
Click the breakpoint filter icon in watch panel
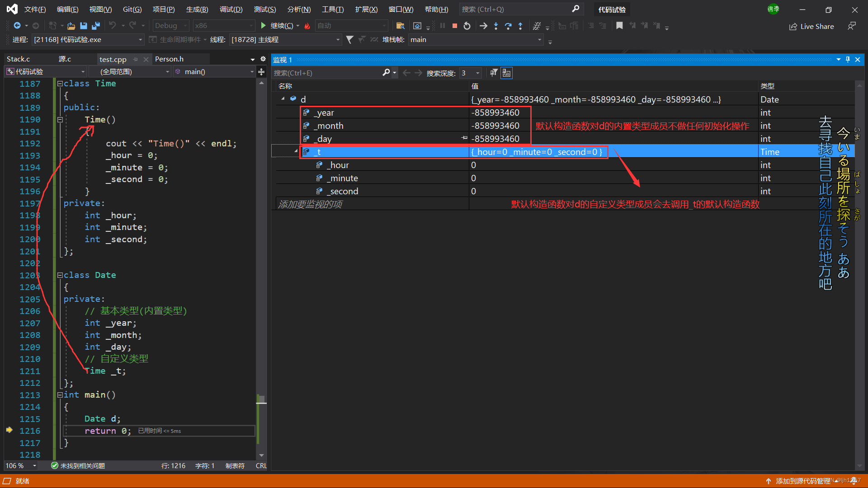point(494,73)
